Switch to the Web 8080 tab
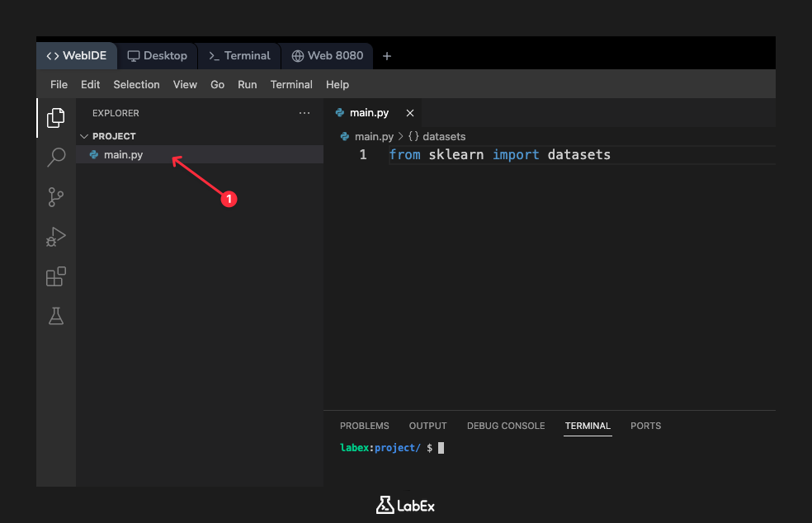This screenshot has width=812, height=523. coord(328,55)
